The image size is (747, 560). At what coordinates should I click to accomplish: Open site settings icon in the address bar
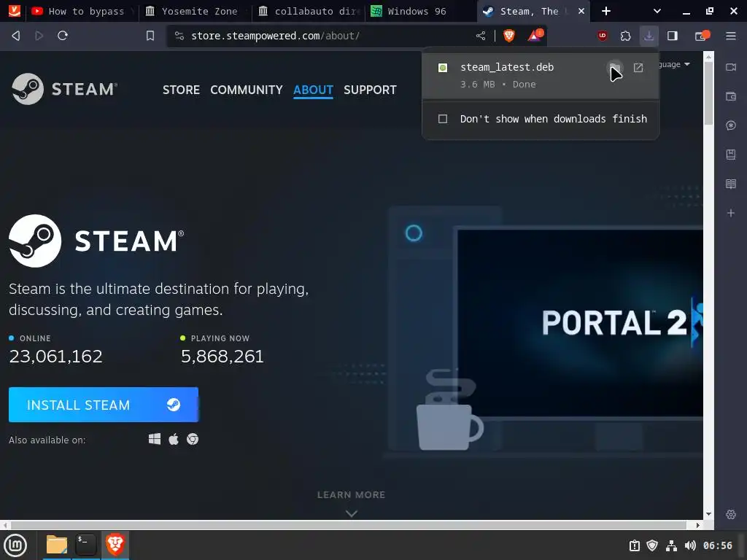click(x=179, y=36)
